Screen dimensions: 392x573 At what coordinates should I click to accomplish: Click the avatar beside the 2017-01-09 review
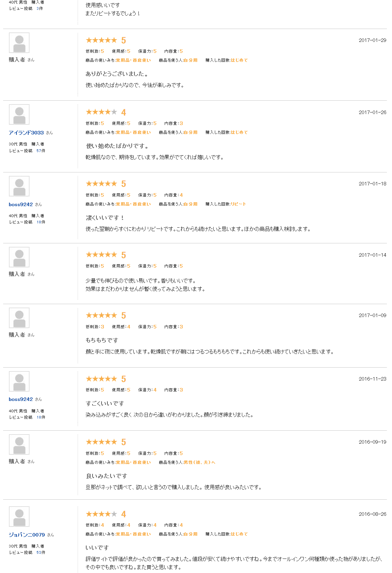point(19,318)
